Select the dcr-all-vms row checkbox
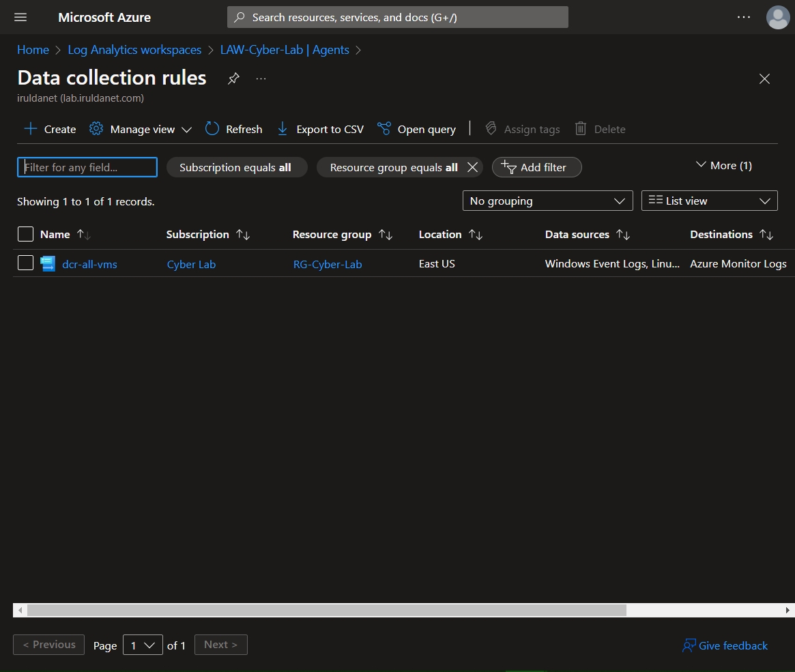 tap(25, 263)
